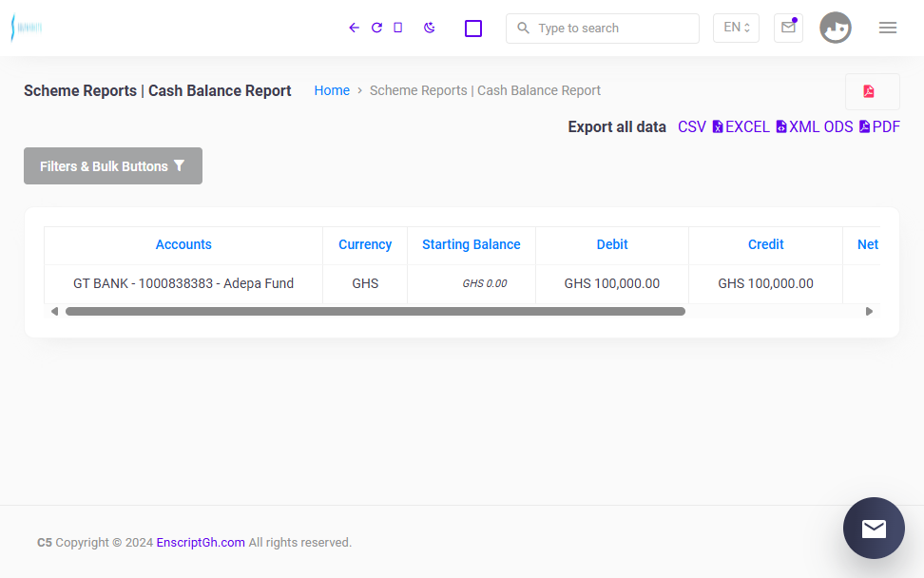Export all data as PDF

point(880,126)
